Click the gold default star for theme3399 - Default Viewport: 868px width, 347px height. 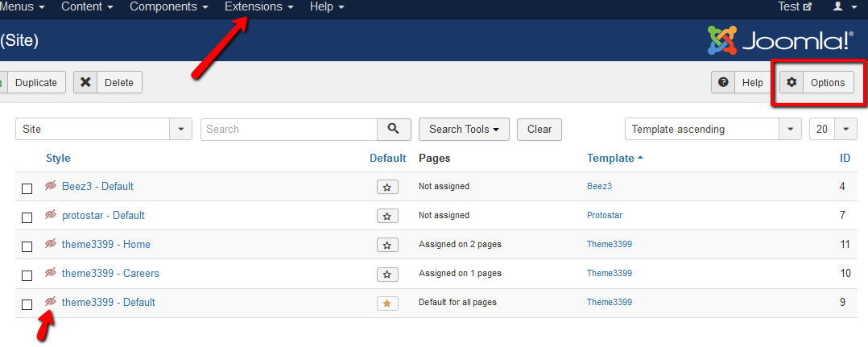click(387, 303)
